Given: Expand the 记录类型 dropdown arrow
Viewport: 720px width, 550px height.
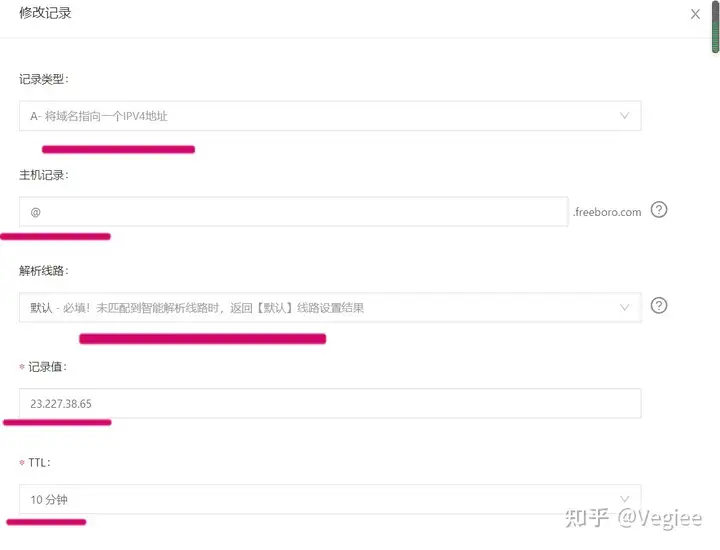Looking at the screenshot, I should coord(624,116).
